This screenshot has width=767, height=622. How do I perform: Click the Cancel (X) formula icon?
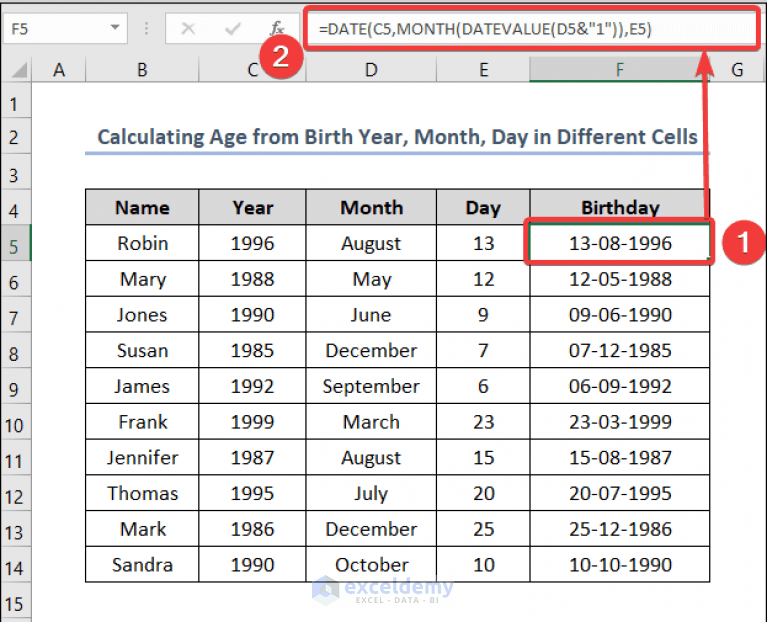(x=188, y=29)
